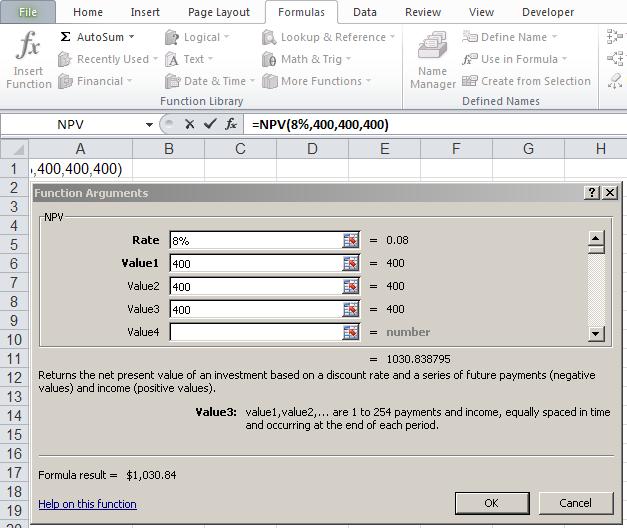Click the Trace Precedents icon at ribbon edge
The image size is (627, 528).
click(615, 37)
